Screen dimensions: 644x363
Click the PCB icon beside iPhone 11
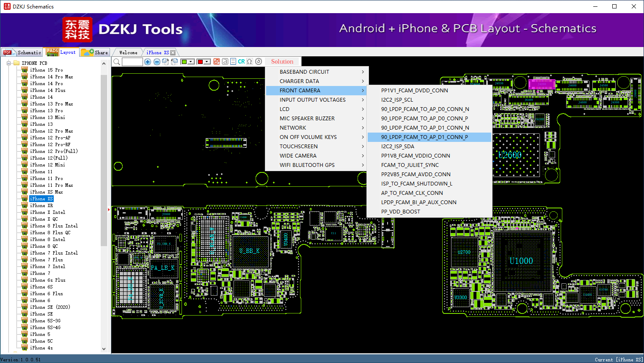(x=25, y=172)
